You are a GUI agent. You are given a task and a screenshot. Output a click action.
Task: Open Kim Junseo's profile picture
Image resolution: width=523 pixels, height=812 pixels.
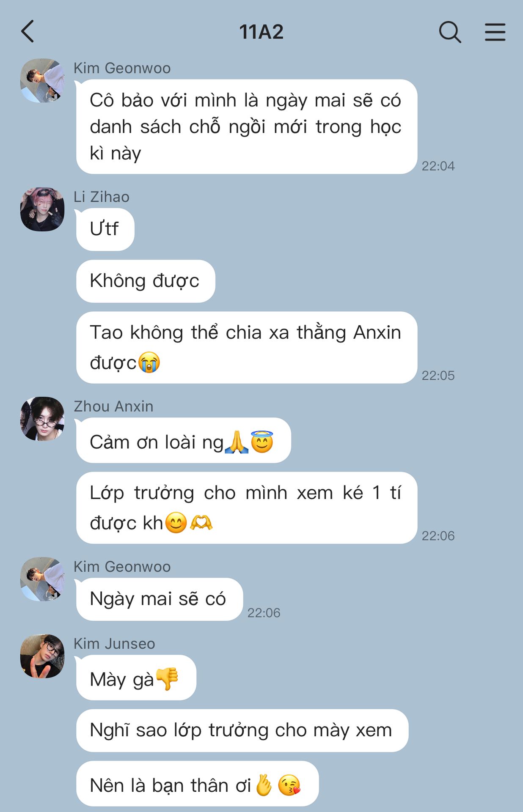point(42,656)
